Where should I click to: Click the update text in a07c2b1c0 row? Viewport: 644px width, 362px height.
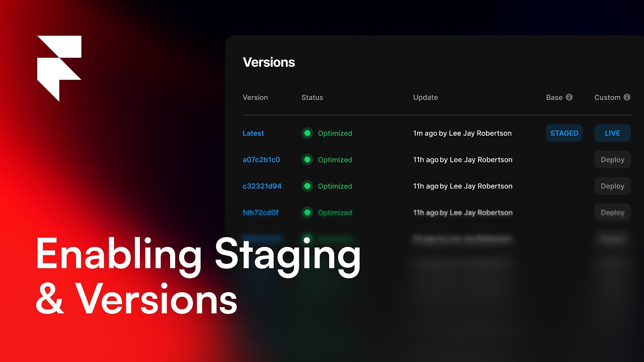(463, 160)
